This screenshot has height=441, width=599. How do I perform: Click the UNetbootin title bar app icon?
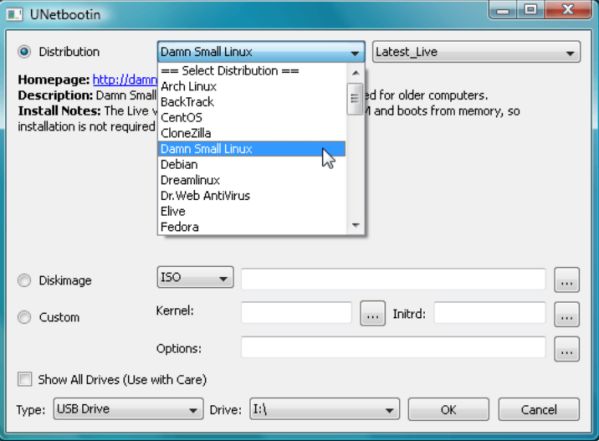point(14,15)
